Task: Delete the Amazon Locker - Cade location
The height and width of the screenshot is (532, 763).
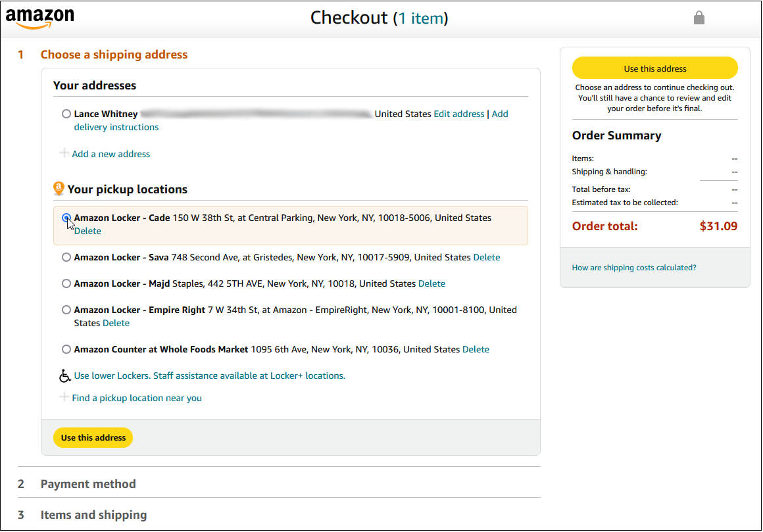Action: point(87,231)
